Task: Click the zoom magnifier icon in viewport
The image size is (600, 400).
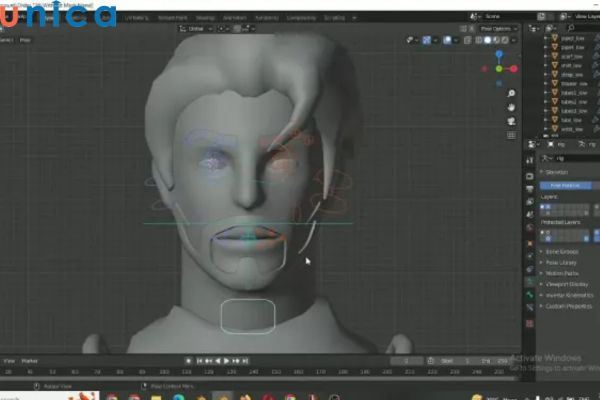Action: tap(511, 91)
